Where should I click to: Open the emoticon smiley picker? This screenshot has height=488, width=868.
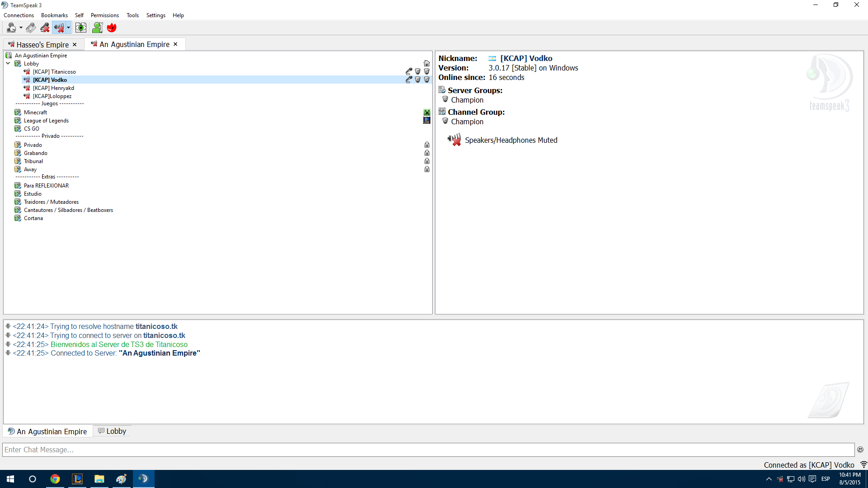(860, 450)
